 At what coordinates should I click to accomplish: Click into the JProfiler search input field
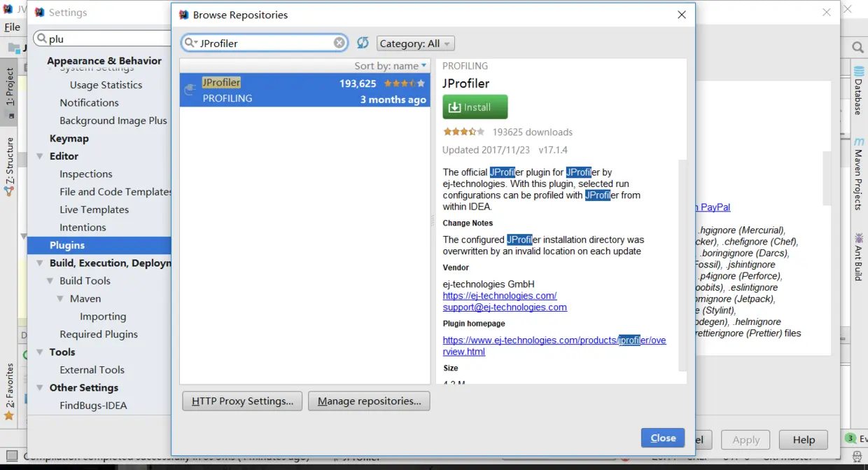coord(265,43)
